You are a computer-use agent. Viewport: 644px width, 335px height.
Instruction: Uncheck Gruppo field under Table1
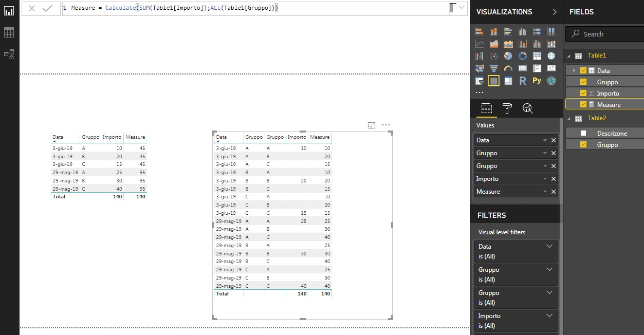click(x=583, y=82)
